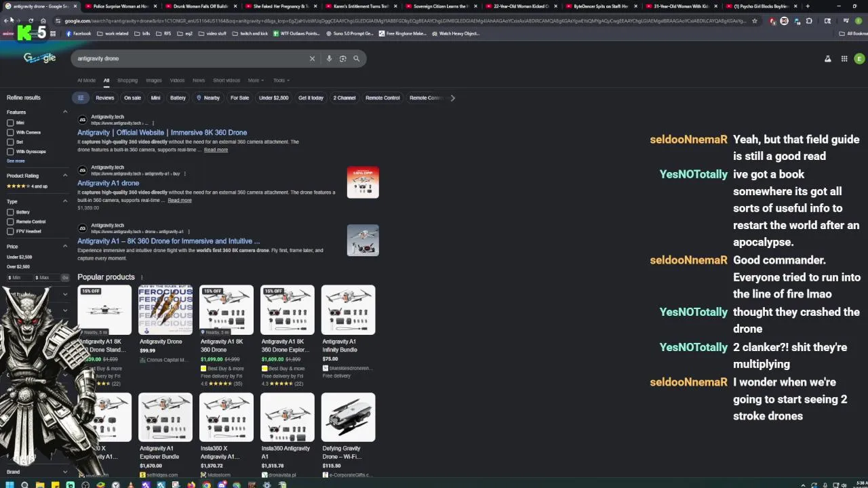Click the antigravity drone search input
Viewport: 868px width, 488px height.
point(190,58)
